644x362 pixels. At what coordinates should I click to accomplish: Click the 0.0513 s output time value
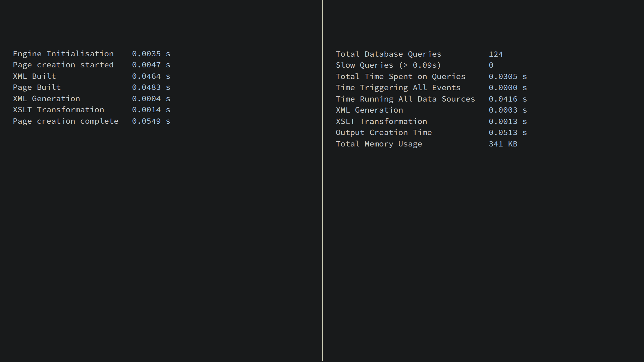507,132
